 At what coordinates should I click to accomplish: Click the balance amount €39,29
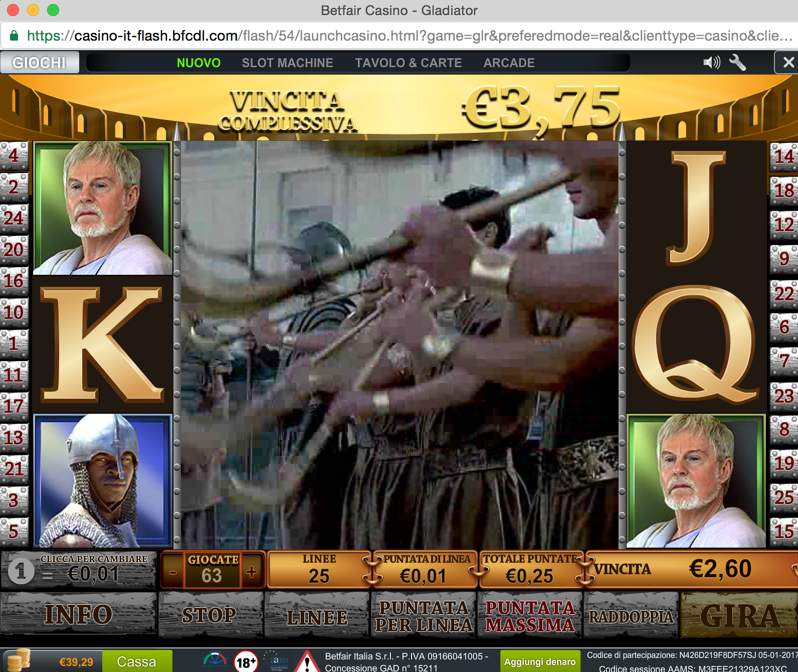[76, 662]
